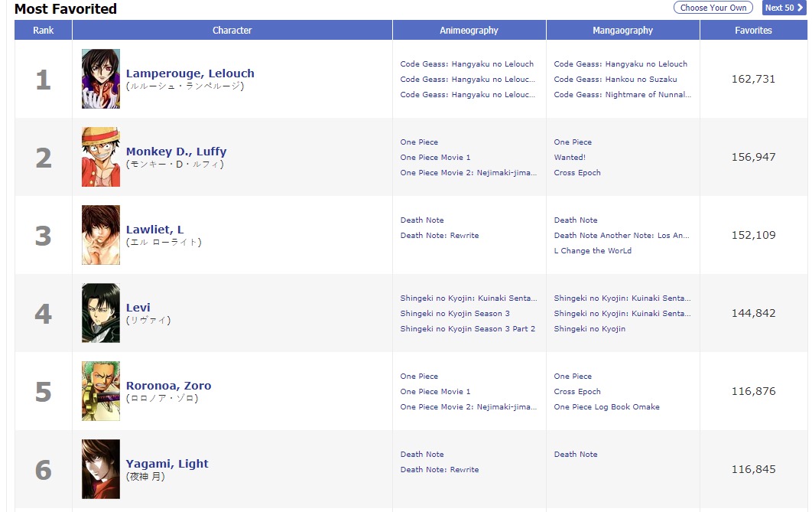
Task: Open L Lawliet portrait image
Action: click(x=101, y=235)
